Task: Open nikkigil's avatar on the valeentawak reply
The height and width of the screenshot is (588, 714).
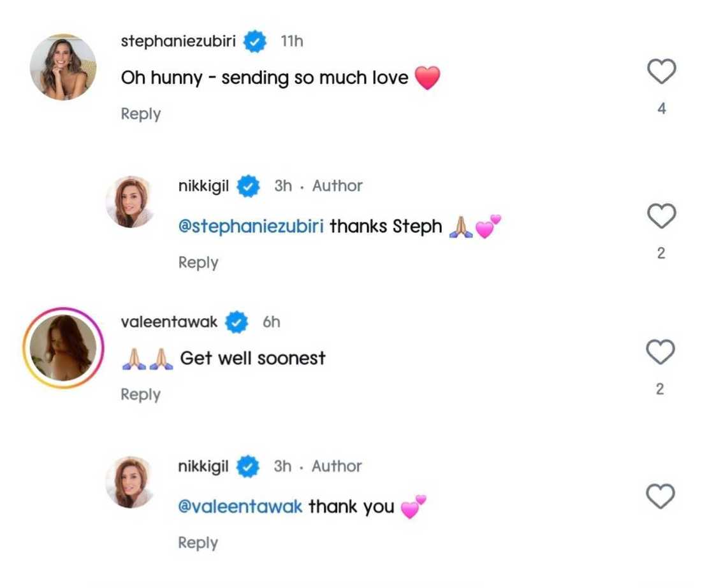Action: [131, 482]
